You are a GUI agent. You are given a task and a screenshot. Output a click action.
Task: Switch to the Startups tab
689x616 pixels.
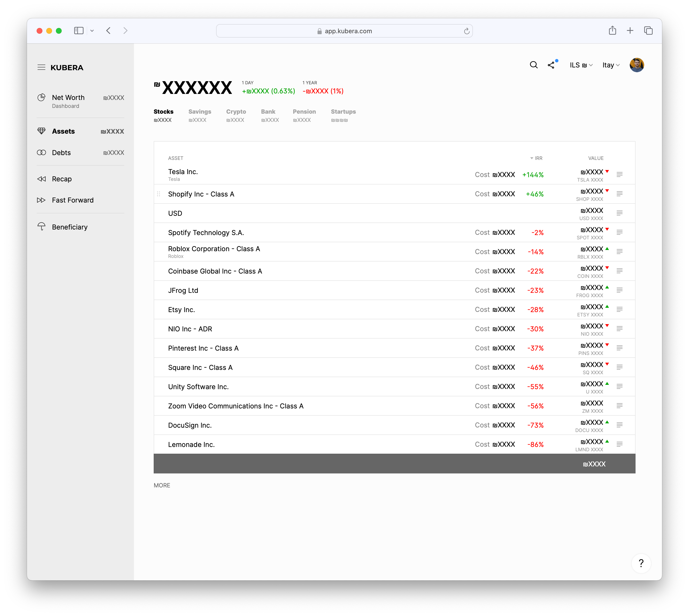[x=343, y=115]
